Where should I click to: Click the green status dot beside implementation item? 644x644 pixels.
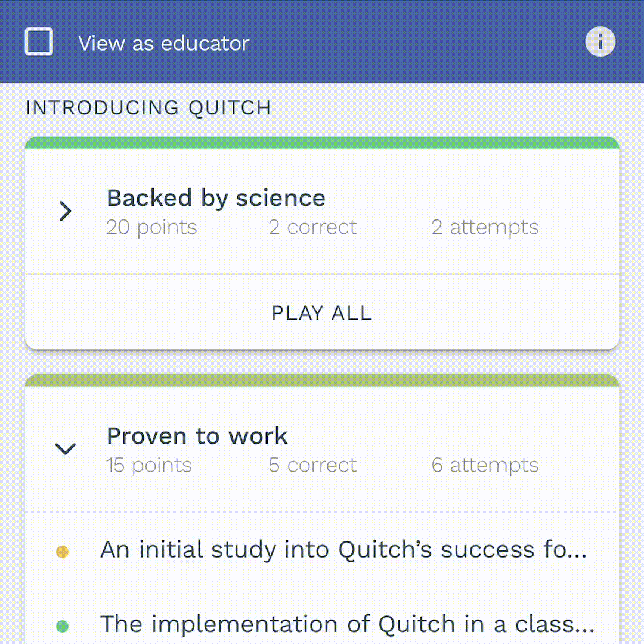click(63, 626)
